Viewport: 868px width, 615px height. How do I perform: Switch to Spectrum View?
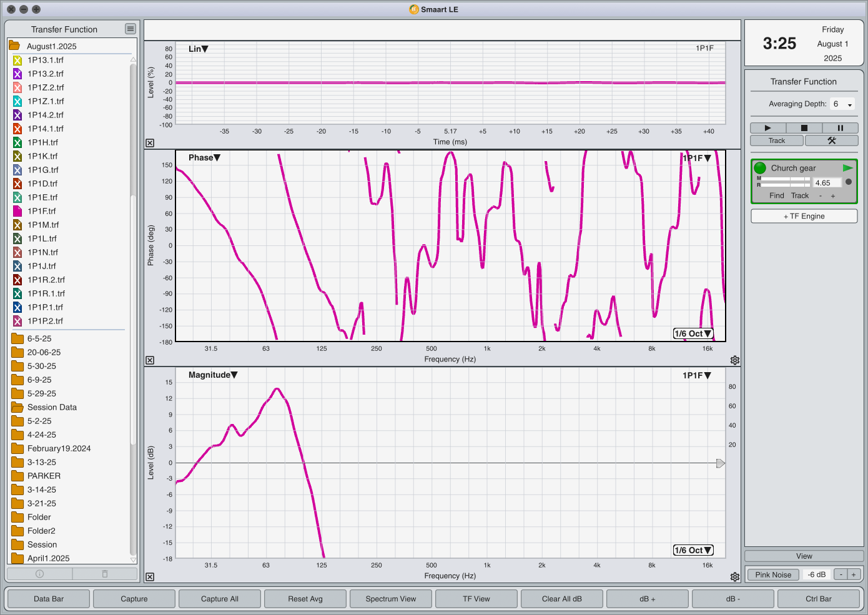tap(391, 599)
